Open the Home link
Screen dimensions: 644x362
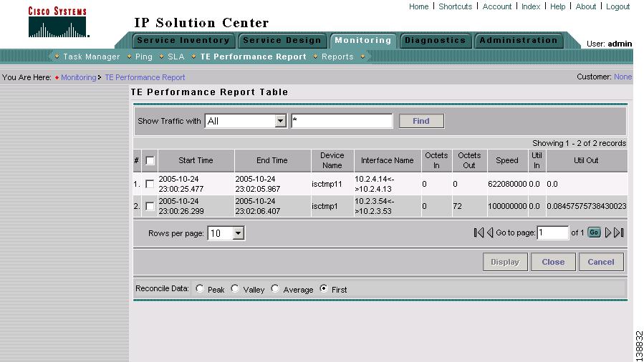tap(418, 6)
